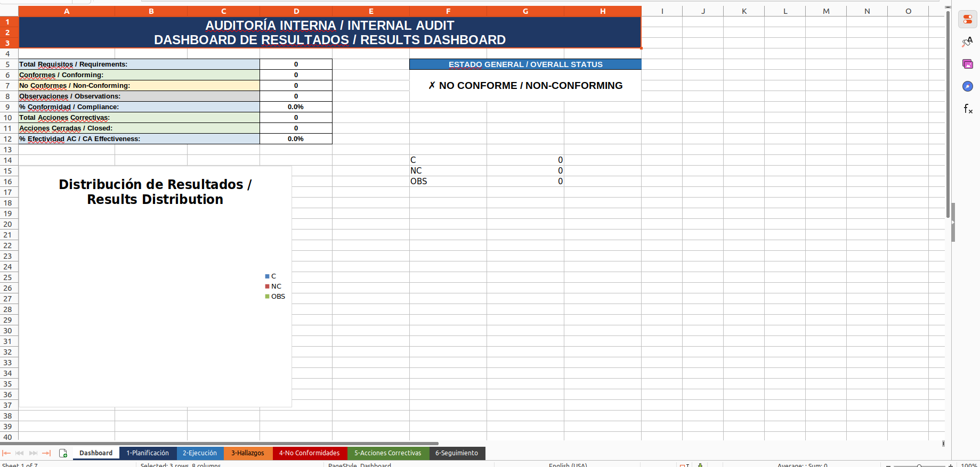Go to the previous sheet tab arrow
Screen dimensions: 980x467
(20, 453)
